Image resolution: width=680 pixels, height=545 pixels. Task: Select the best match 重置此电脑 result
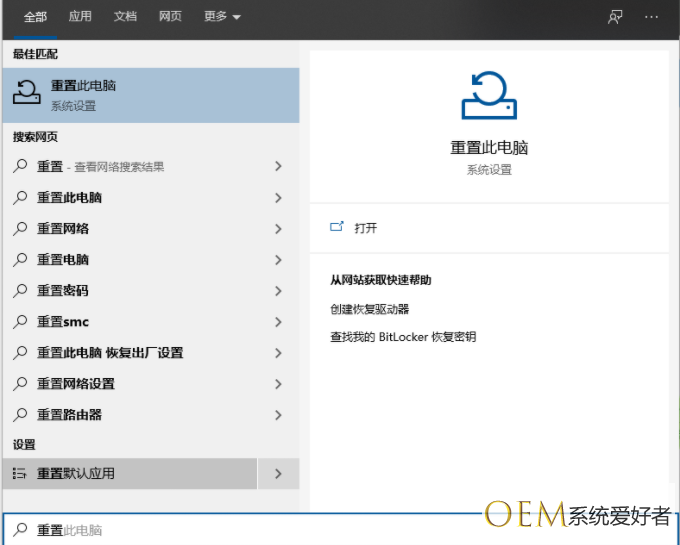pyautogui.click(x=150, y=94)
